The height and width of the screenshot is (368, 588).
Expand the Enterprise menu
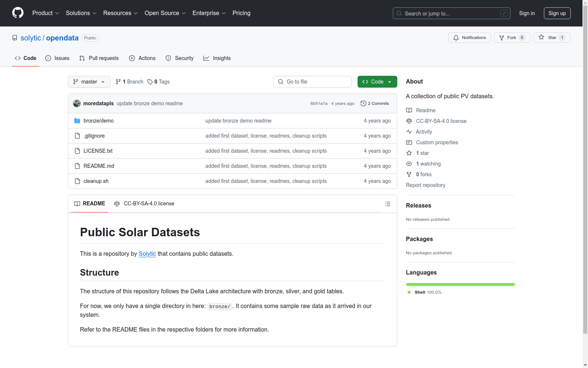[209, 13]
